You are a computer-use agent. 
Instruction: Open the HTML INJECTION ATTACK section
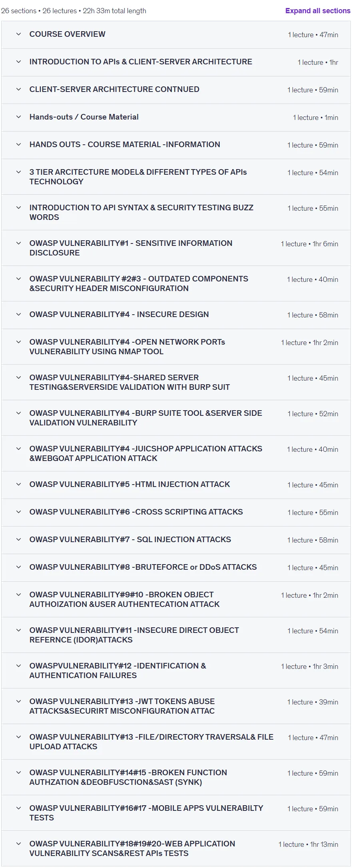[x=176, y=485]
